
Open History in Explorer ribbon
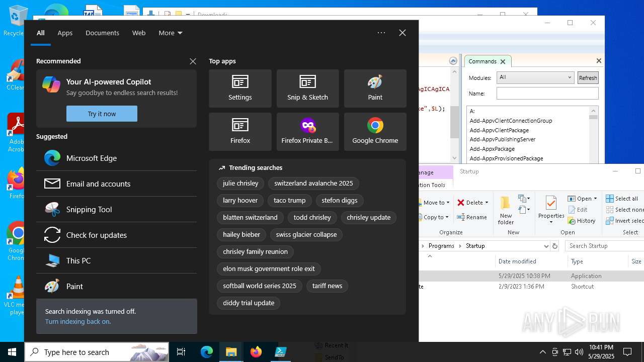[x=582, y=221]
